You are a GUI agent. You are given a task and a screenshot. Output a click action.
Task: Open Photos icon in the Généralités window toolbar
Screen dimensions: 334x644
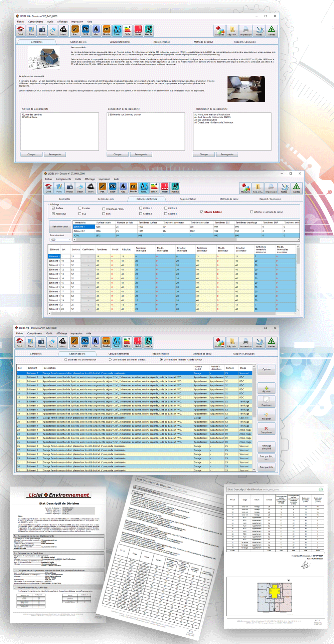(x=42, y=30)
